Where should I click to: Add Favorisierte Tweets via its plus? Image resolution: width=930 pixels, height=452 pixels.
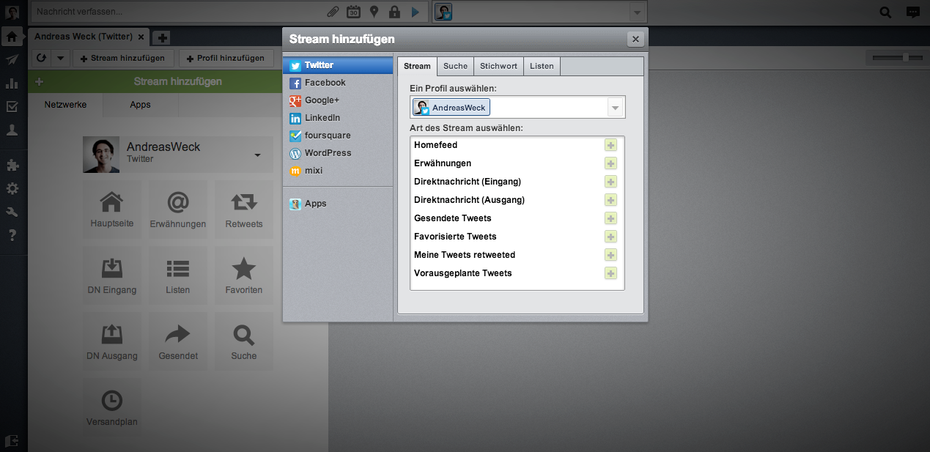(x=610, y=237)
